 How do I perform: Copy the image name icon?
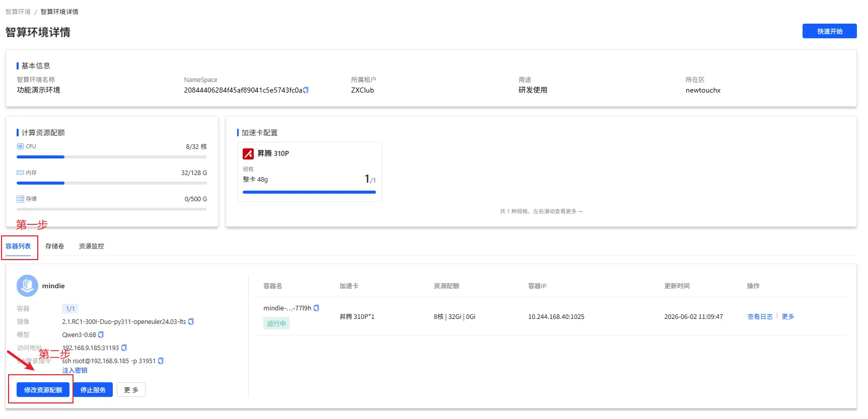point(191,321)
